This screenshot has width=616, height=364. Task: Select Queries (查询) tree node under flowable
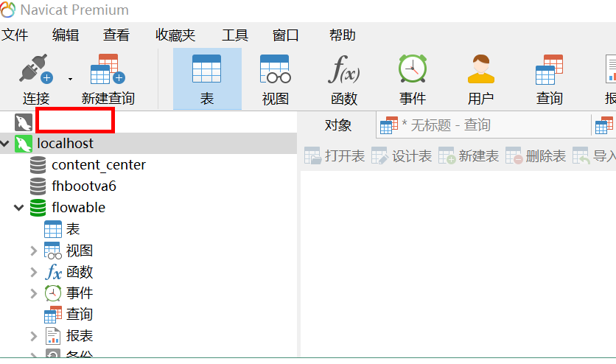click(80, 314)
